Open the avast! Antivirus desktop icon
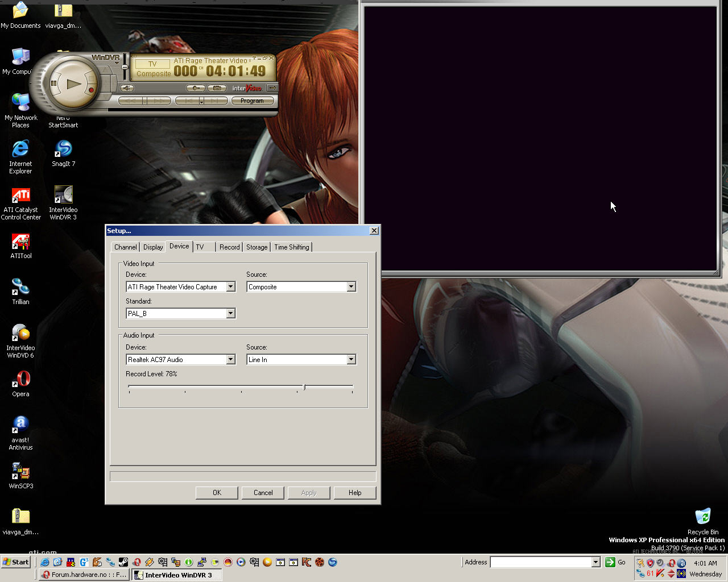 click(20, 433)
